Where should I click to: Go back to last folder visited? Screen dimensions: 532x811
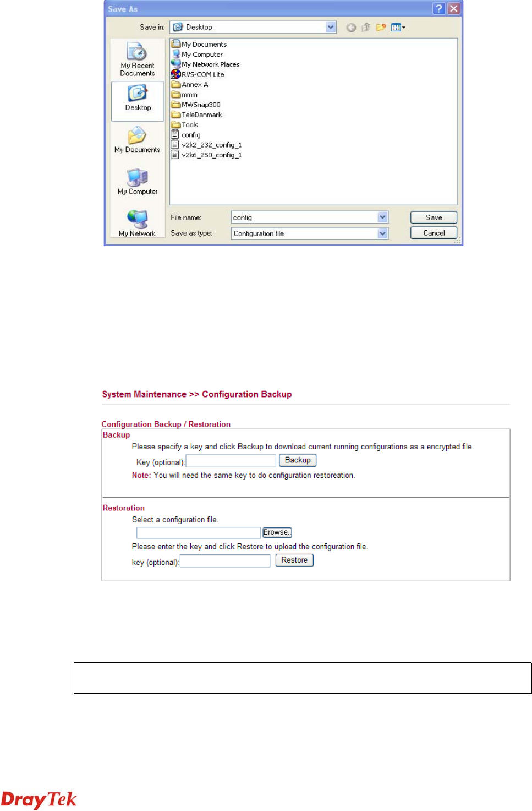click(x=351, y=28)
